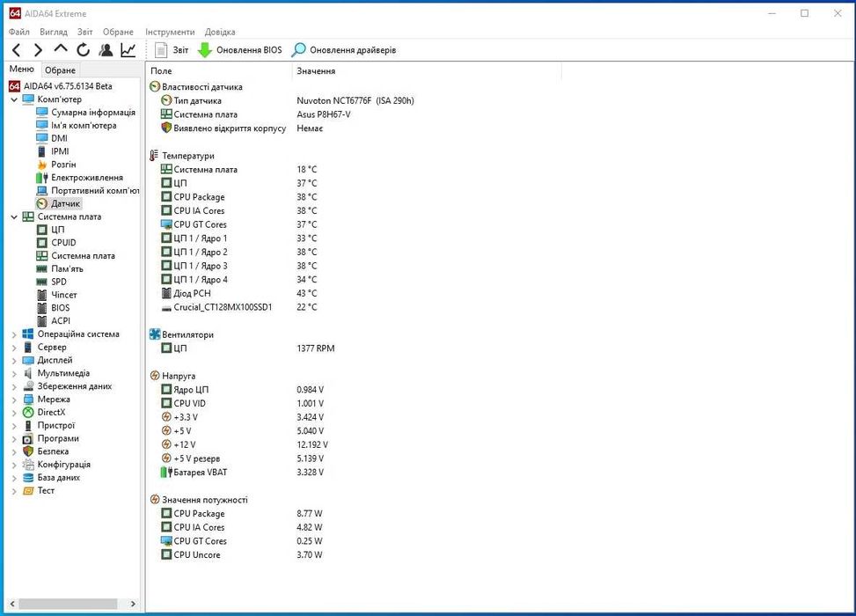Click the Значення потужності section icon

coord(155,500)
